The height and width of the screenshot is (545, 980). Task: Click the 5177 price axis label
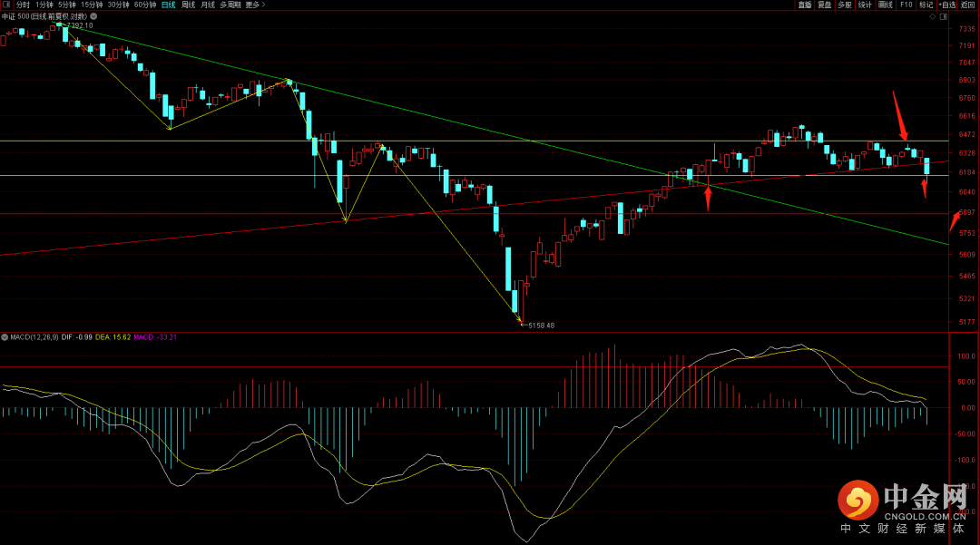tap(967, 322)
